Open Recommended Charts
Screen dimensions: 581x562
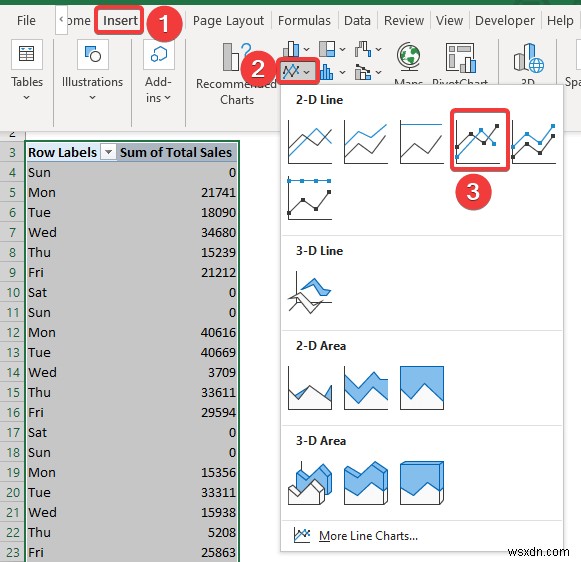click(236, 74)
